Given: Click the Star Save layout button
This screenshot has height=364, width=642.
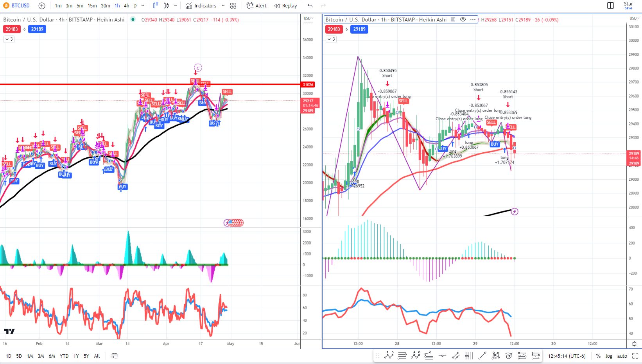Looking at the screenshot, I should 628,5.
